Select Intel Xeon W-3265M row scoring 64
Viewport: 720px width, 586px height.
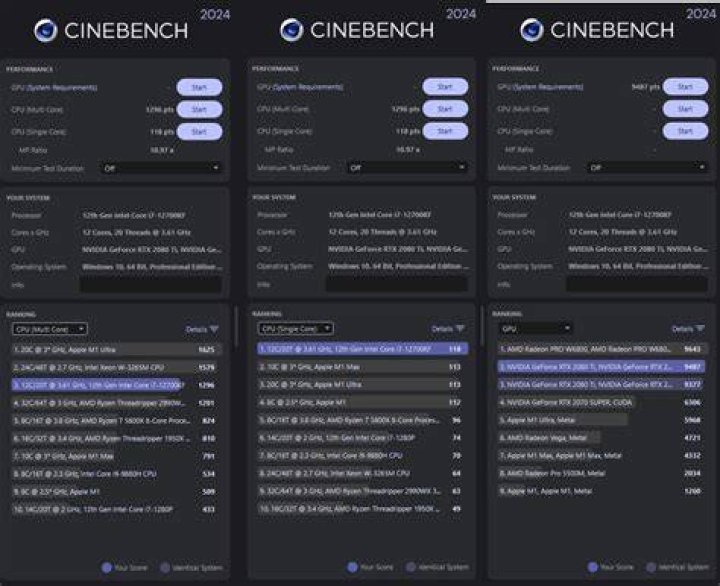(x=363, y=473)
